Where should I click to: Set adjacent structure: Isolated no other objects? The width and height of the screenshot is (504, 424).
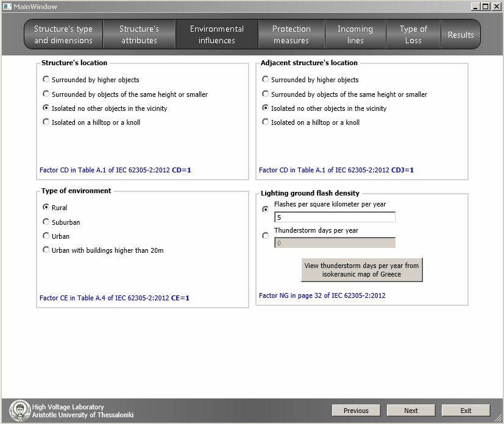coord(324,108)
